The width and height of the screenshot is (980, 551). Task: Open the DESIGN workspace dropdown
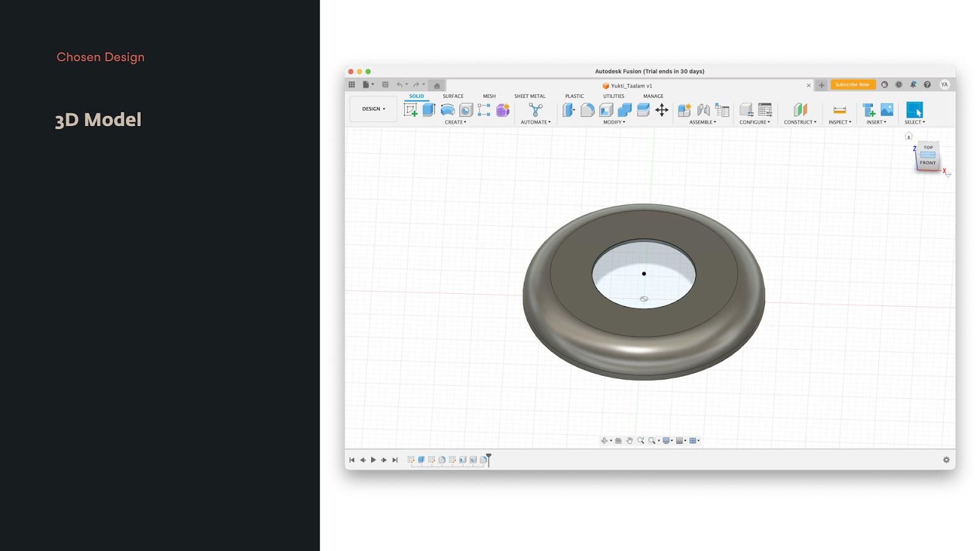pos(374,109)
